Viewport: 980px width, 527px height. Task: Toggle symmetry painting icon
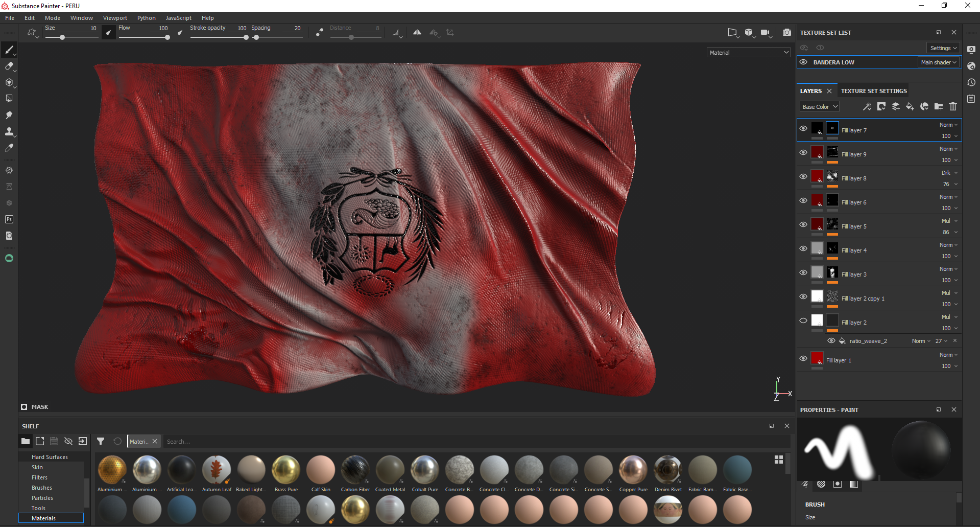(x=417, y=32)
